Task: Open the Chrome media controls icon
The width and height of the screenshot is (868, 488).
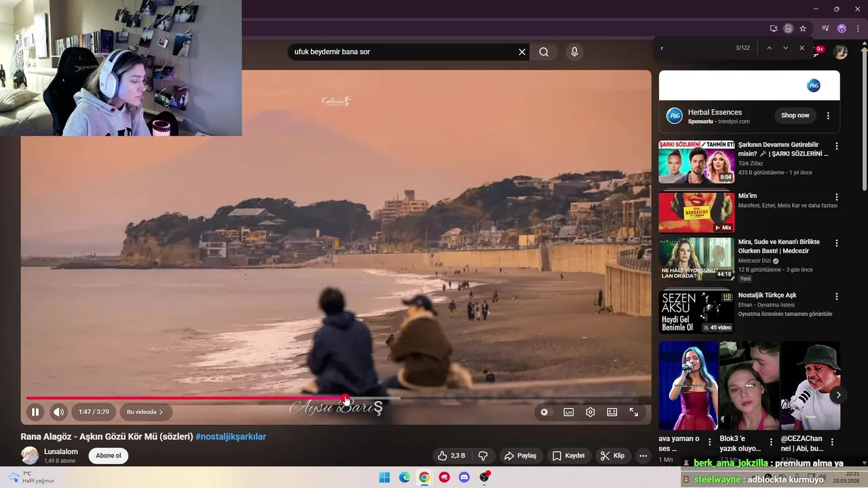Action: 825,28
